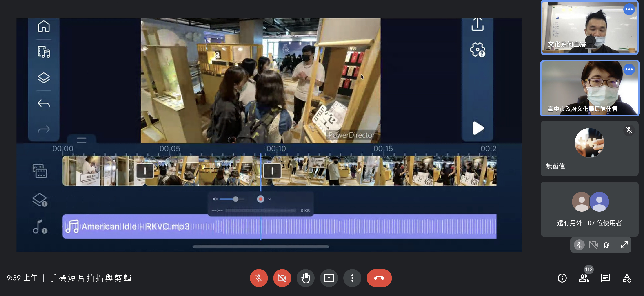Expand the dropdown next to record button

[270, 199]
